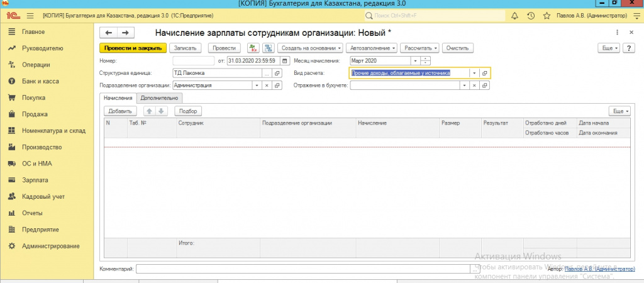Image resolution: width=644 pixels, height=283 pixels.
Task: Open author link Павлов А.В.
Action: [599, 269]
